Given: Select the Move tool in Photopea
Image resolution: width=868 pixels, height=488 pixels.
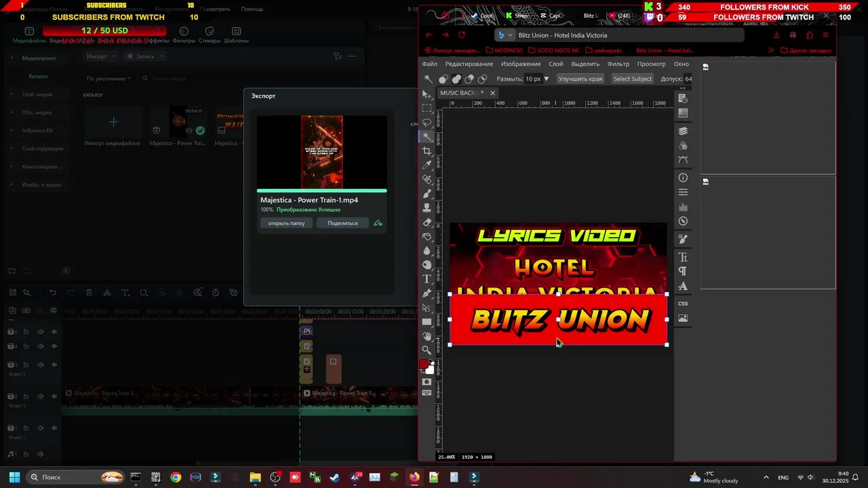Looking at the screenshot, I should click(427, 94).
